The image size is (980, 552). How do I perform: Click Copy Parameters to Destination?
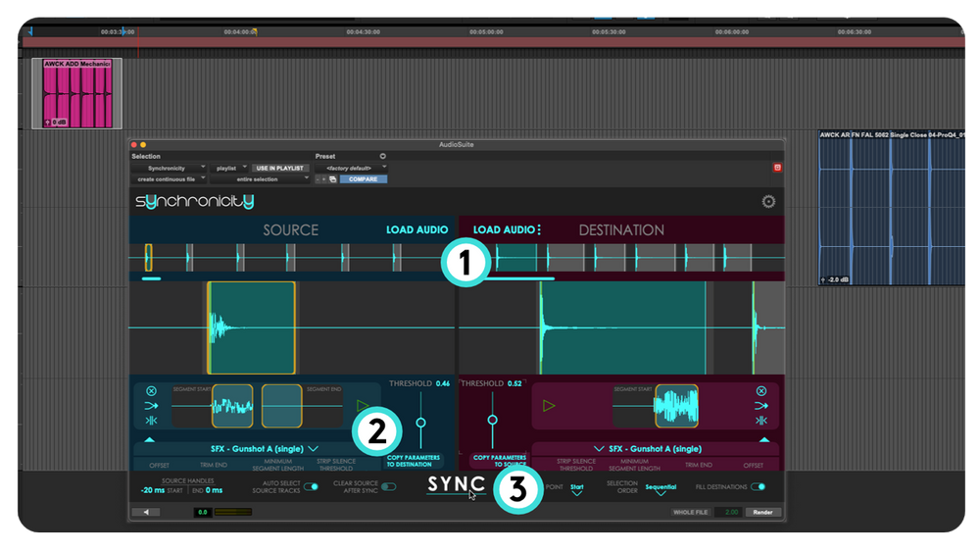tap(414, 461)
